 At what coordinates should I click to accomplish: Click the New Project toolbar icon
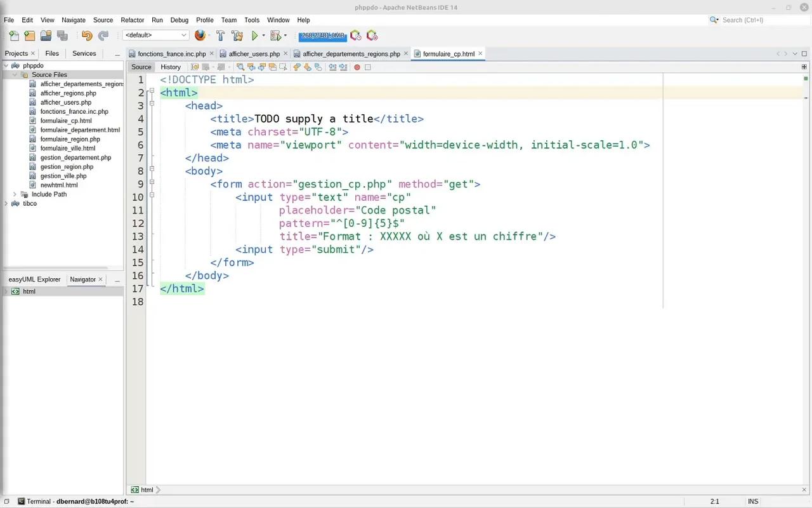click(29, 36)
